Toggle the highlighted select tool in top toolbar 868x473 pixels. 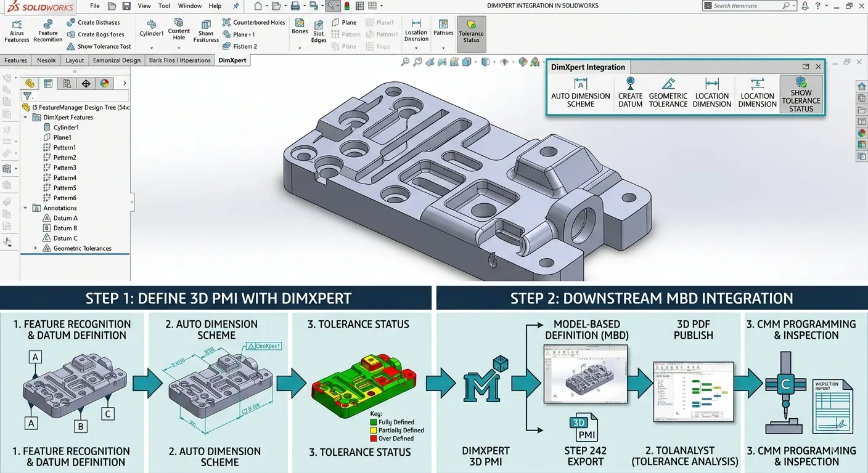point(332,6)
